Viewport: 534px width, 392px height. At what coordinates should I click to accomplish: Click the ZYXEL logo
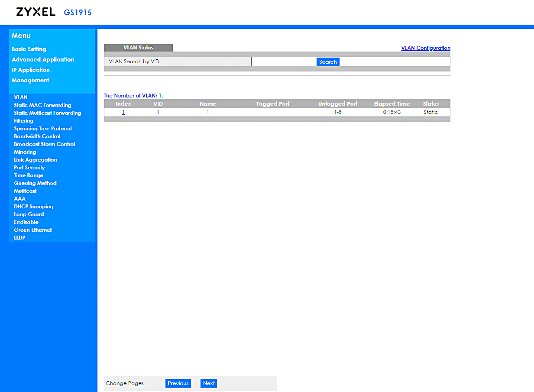(x=36, y=12)
